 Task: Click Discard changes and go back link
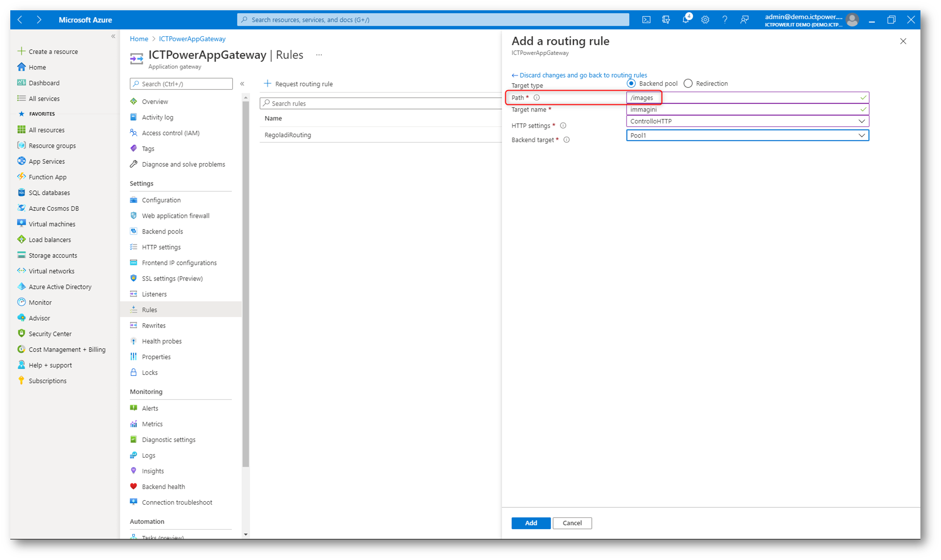(x=579, y=75)
